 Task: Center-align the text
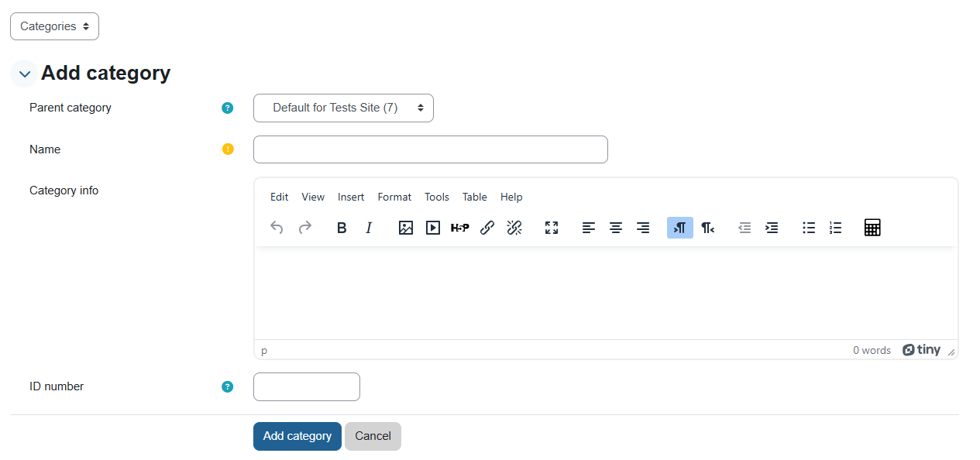pyautogui.click(x=616, y=228)
